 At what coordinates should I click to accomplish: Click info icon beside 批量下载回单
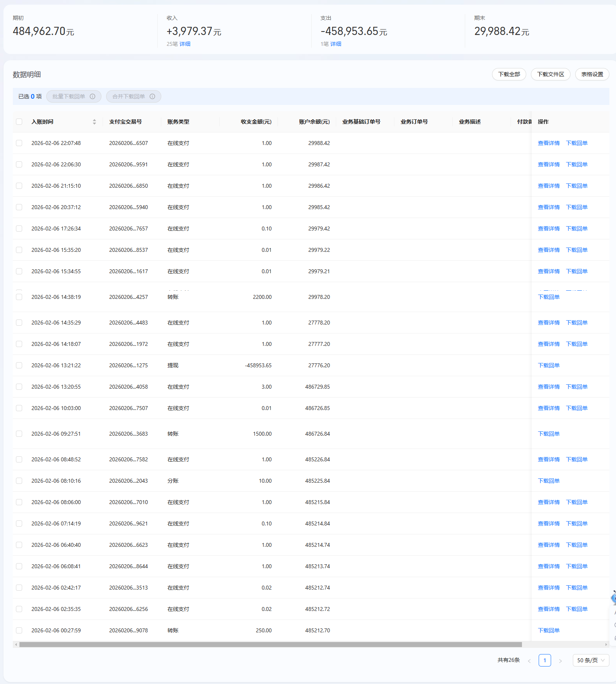(x=92, y=96)
